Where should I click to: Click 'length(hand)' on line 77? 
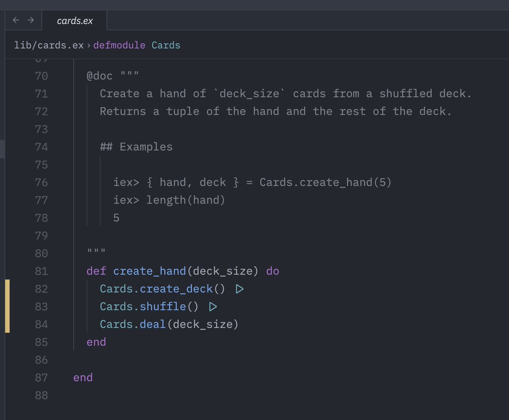[186, 200]
